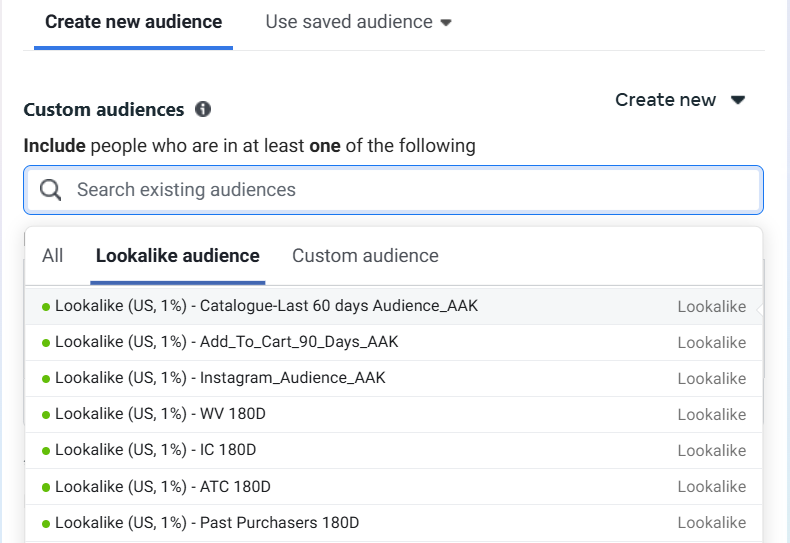Switch to the Custom audience tab

pyautogui.click(x=365, y=255)
